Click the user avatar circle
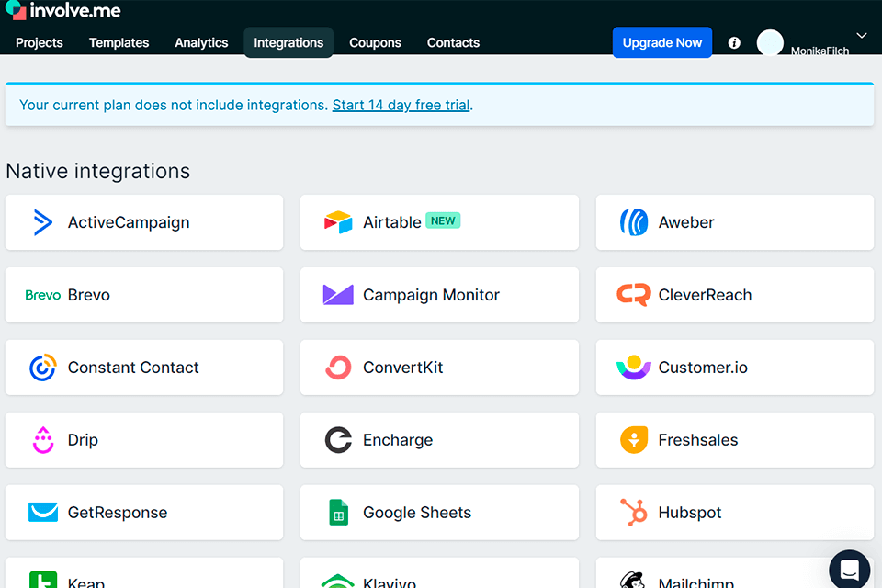882x588 pixels. coord(770,43)
